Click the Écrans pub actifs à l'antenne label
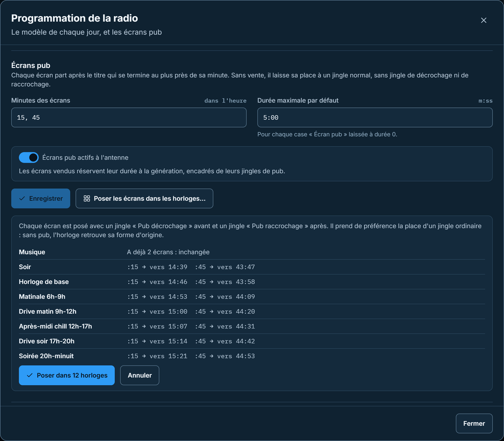This screenshot has height=441, width=504. coord(85,157)
